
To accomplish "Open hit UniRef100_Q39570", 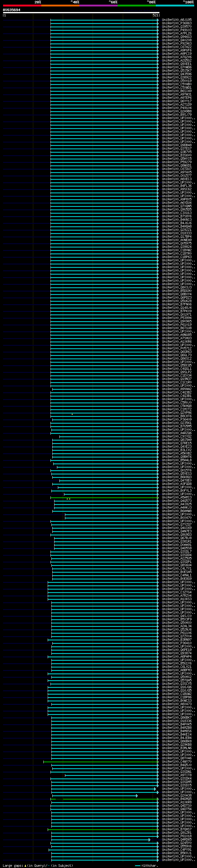I will coord(177,26).
